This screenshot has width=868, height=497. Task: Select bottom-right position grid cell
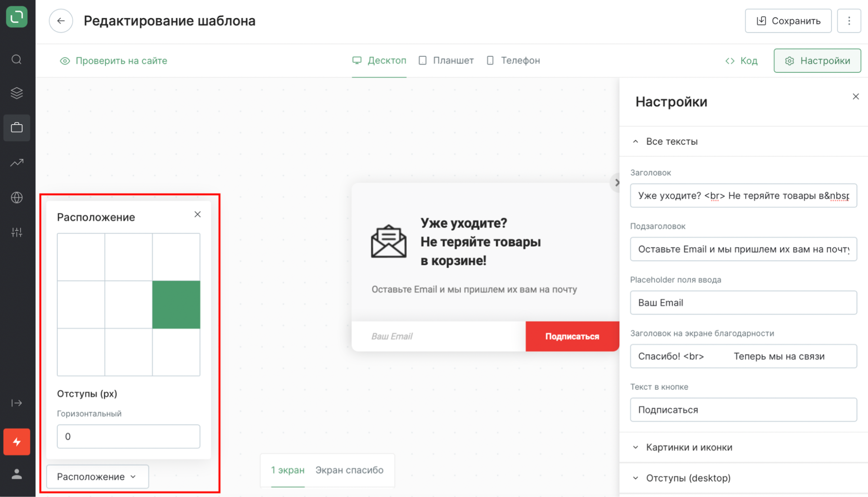(176, 352)
